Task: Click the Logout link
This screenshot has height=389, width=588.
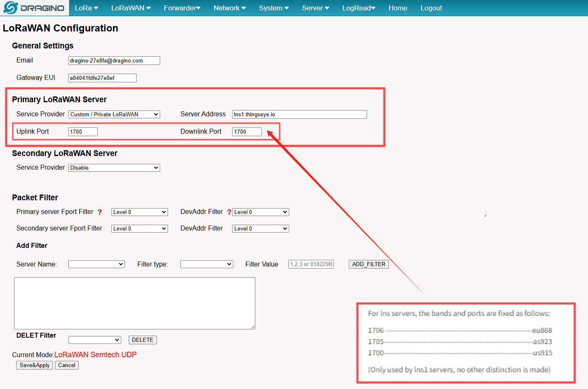Action: (x=431, y=8)
